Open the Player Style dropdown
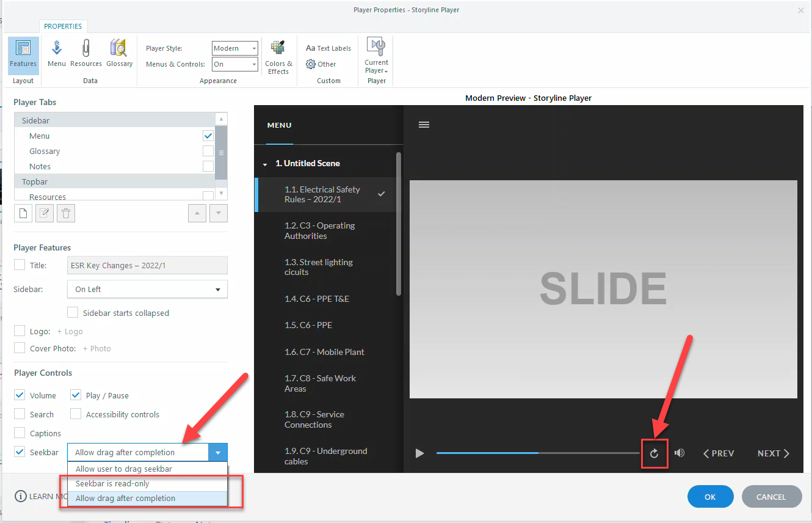Viewport: 812px width, 523px height. [x=235, y=48]
